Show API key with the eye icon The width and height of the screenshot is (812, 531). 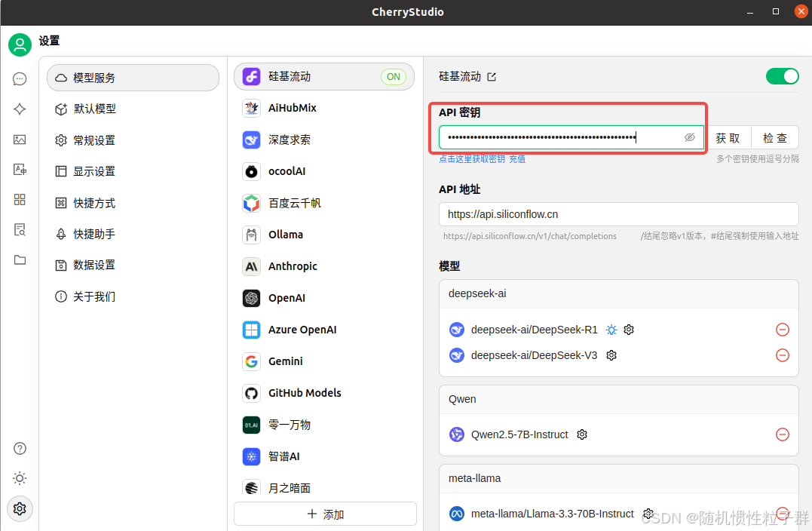pos(689,137)
